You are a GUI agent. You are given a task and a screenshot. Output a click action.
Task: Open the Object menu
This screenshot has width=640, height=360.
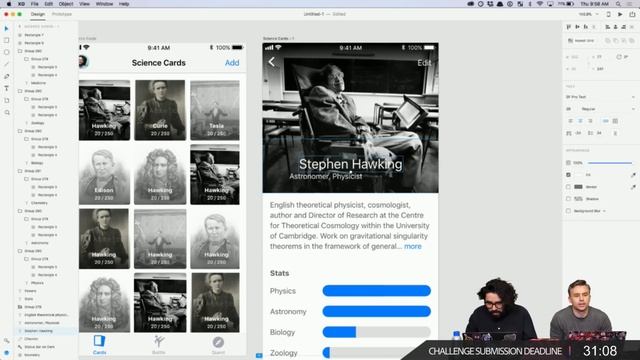(66, 4)
